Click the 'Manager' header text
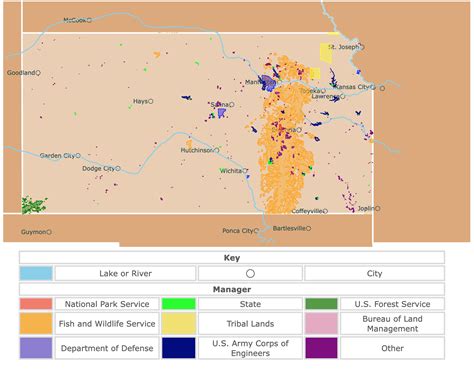 coord(232,289)
